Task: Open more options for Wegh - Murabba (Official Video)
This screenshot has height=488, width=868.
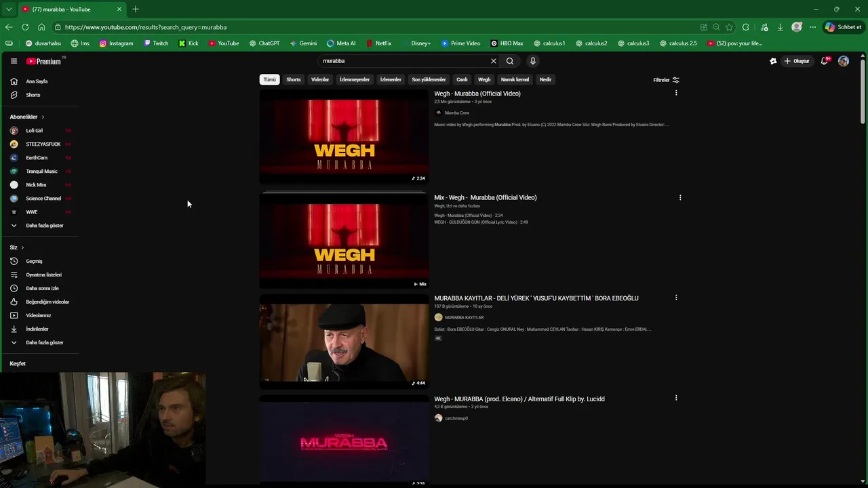Action: [675, 93]
